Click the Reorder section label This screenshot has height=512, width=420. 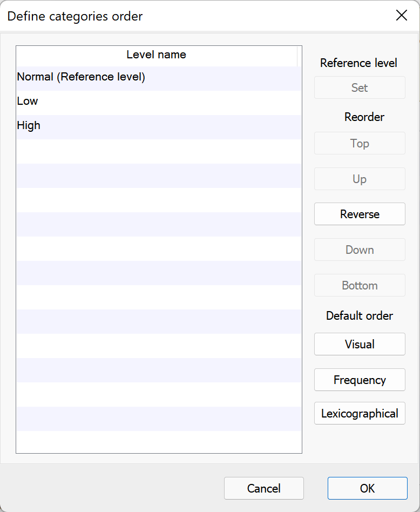[x=364, y=117]
